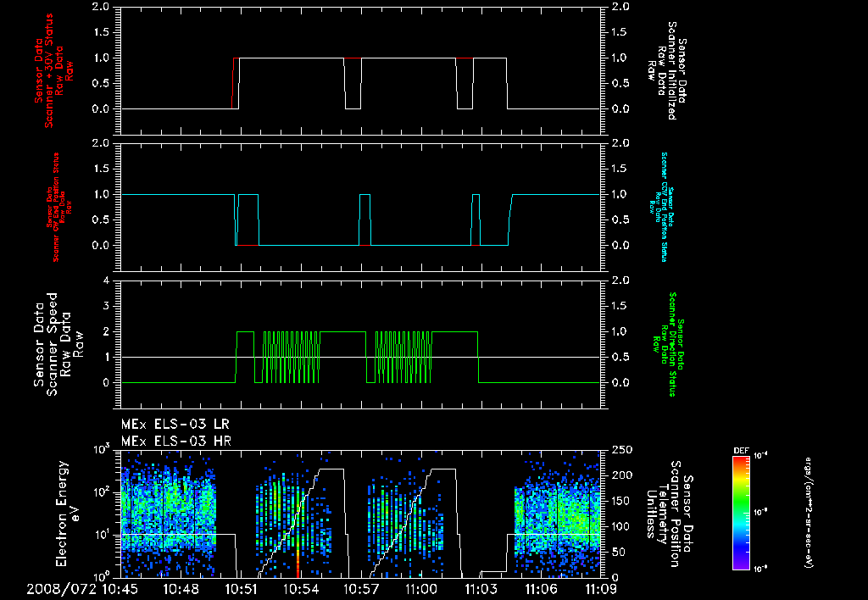
Task: Click the 10^2 electron energy tick label
Action: point(100,492)
